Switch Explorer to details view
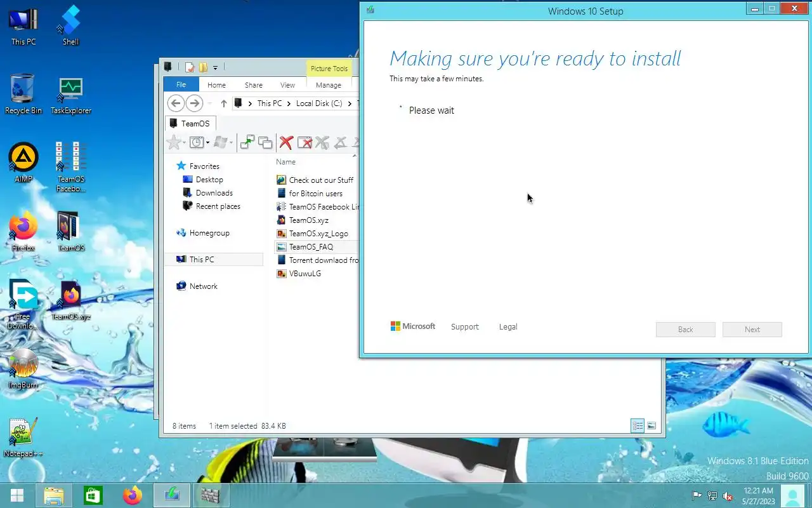The height and width of the screenshot is (508, 812). pos(638,425)
